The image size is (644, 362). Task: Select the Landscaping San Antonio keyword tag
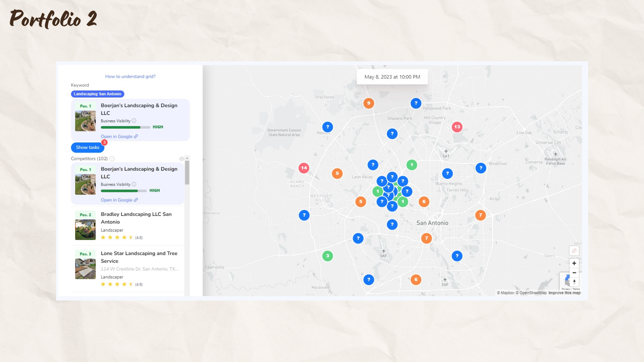click(x=97, y=94)
